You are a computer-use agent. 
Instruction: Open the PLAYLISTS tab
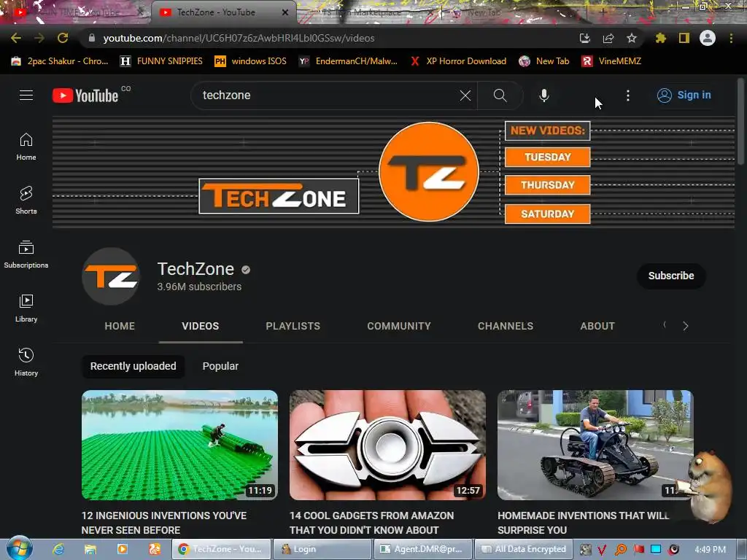[x=293, y=326]
